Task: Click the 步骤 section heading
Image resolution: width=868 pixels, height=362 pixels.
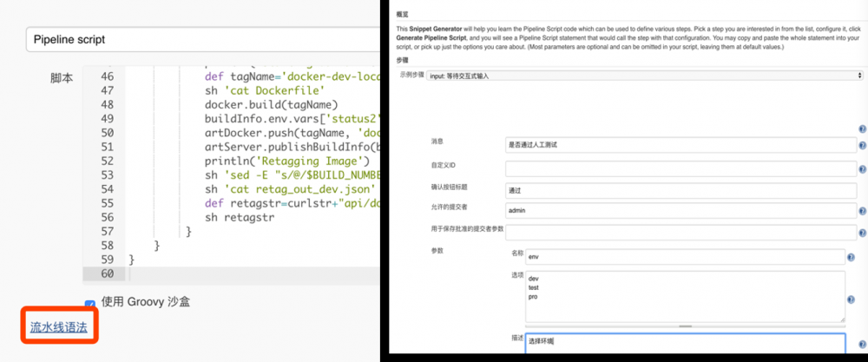Action: coord(403,60)
